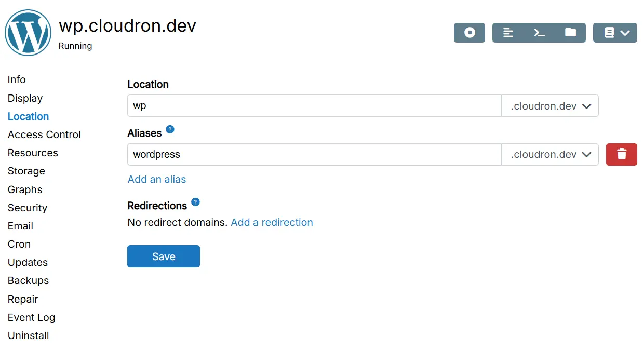Viewport: 644px width, 352px height.
Task: Open the Access Control section
Action: [44, 134]
